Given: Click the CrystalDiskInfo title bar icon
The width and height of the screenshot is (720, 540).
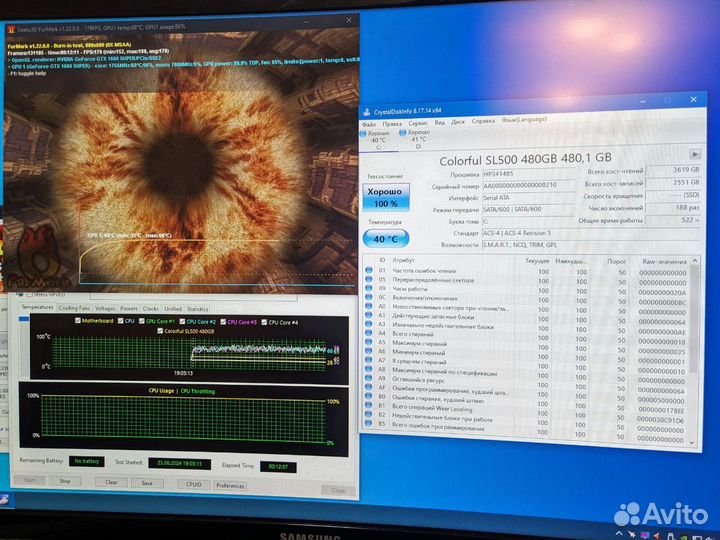Looking at the screenshot, I should 367,110.
